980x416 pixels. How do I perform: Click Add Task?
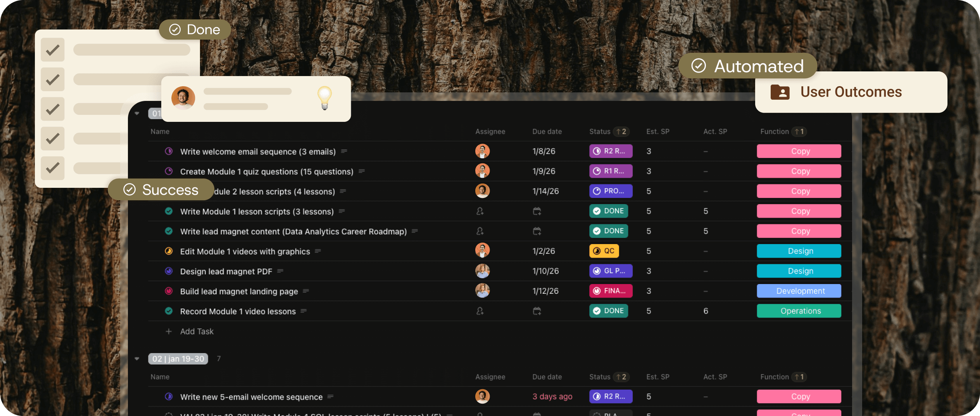(x=197, y=331)
